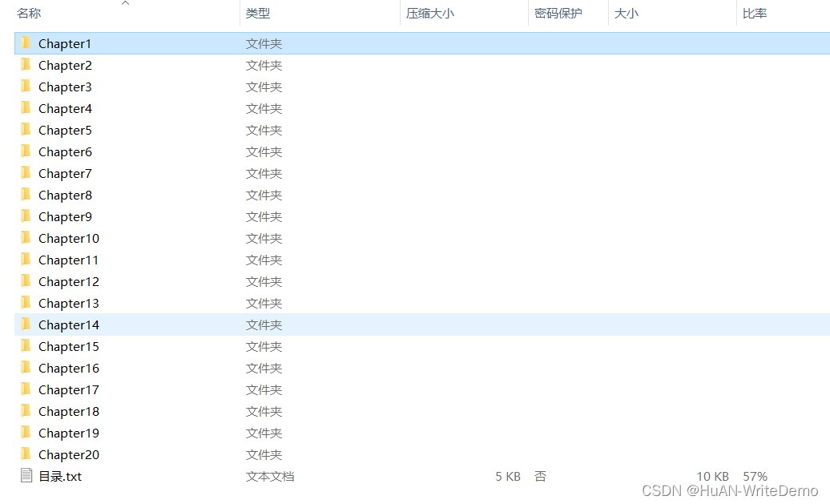
Task: Sort by 密码保护 column header
Action: point(558,14)
